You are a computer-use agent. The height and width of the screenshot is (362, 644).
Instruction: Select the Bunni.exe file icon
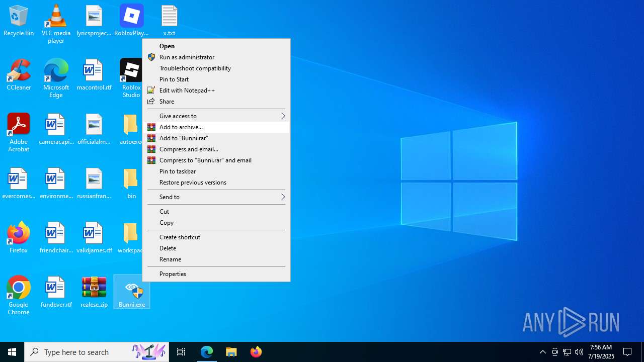pyautogui.click(x=132, y=292)
